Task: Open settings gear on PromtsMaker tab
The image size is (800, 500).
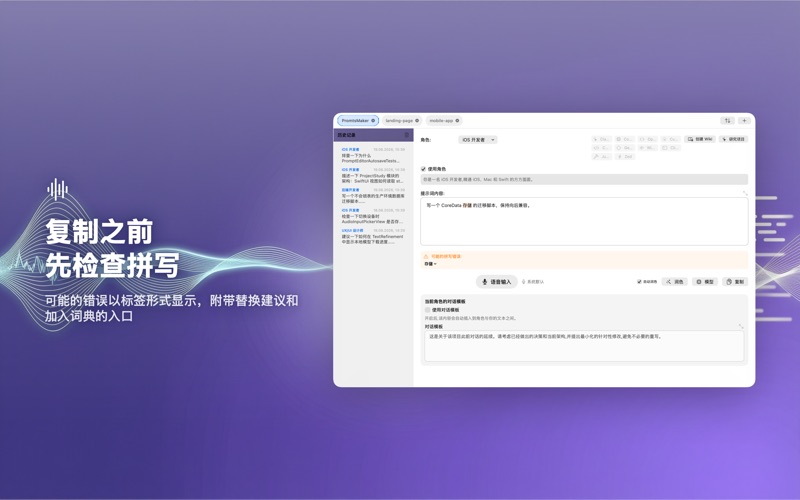Action: coord(373,120)
